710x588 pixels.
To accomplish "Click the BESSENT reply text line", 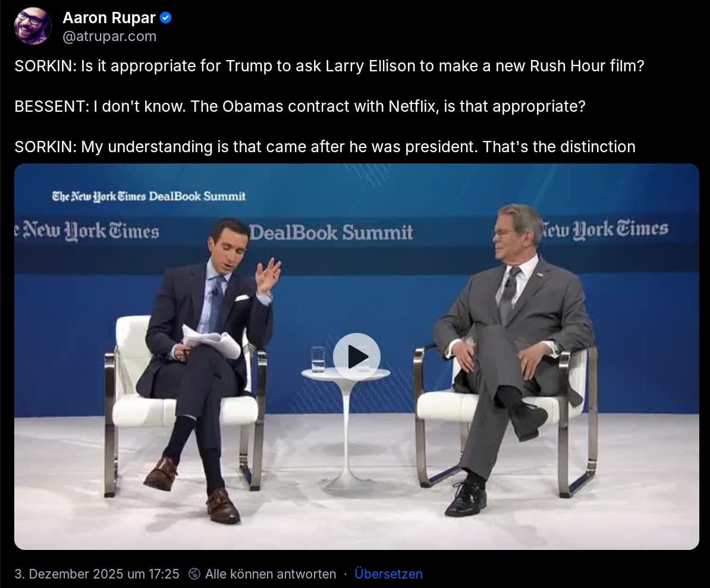I will (300, 106).
